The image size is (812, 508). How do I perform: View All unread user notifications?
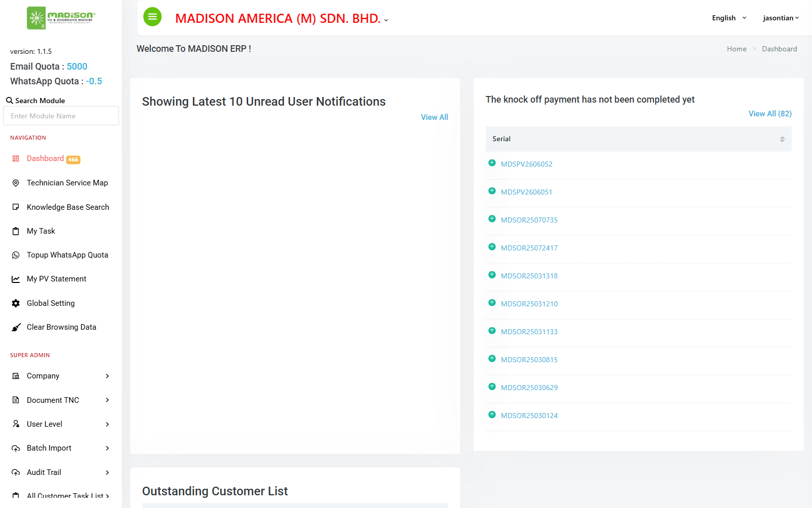434,117
